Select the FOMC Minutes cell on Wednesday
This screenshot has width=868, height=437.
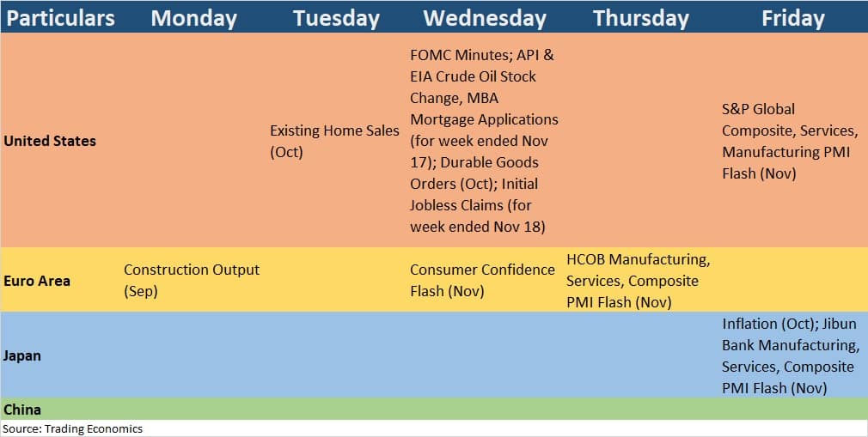pos(484,141)
